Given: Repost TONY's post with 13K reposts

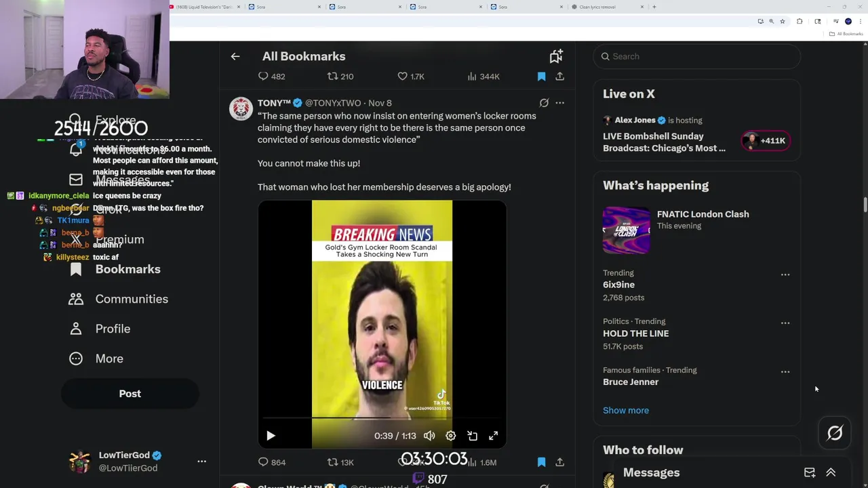Looking at the screenshot, I should 340,462.
